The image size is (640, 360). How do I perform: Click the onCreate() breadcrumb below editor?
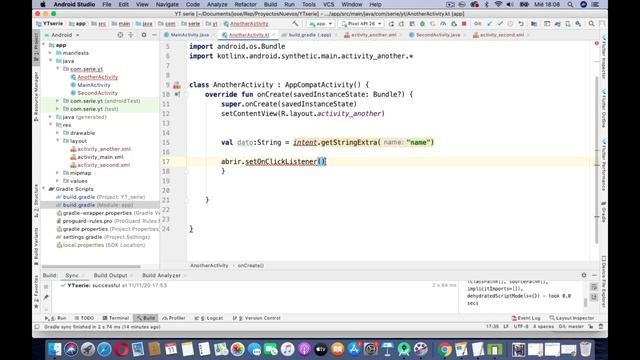[251, 266]
